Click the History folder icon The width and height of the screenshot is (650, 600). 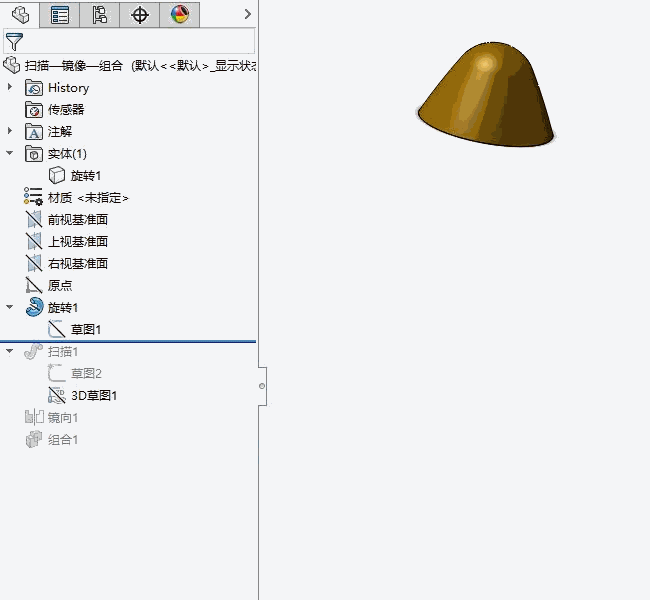(34, 88)
